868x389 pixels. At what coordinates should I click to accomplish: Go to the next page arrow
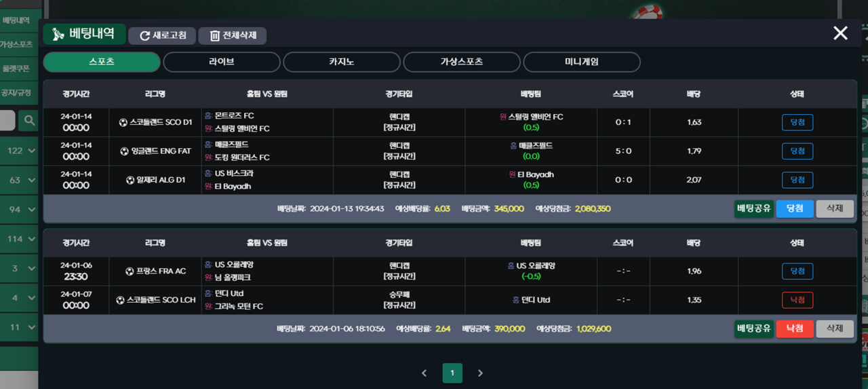point(480,373)
